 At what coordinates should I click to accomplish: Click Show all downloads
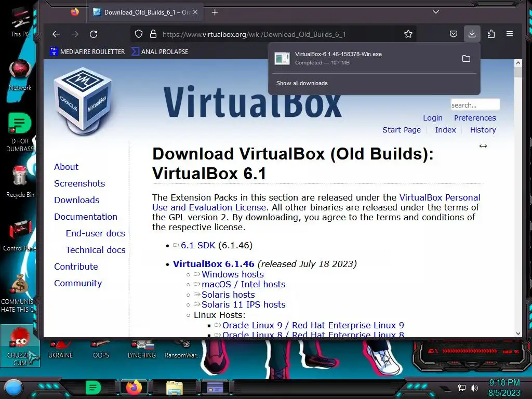coord(302,84)
